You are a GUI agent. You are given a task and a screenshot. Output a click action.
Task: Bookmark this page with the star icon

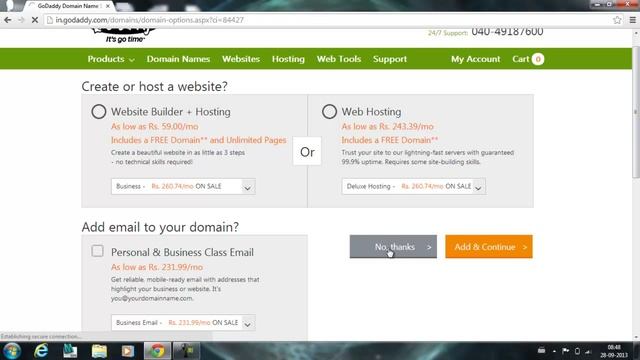click(617, 20)
